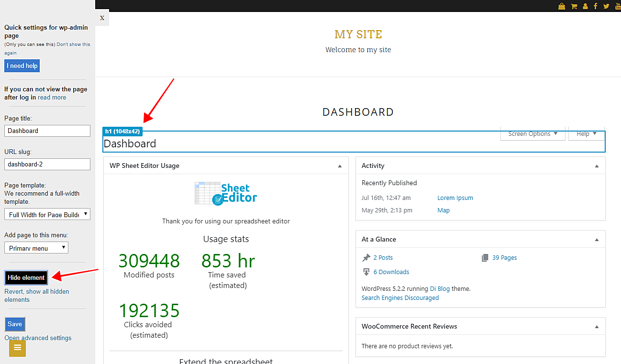The height and width of the screenshot is (364, 621).
Task: Click the WooCommerce Recent Reviews title
Action: click(x=410, y=327)
